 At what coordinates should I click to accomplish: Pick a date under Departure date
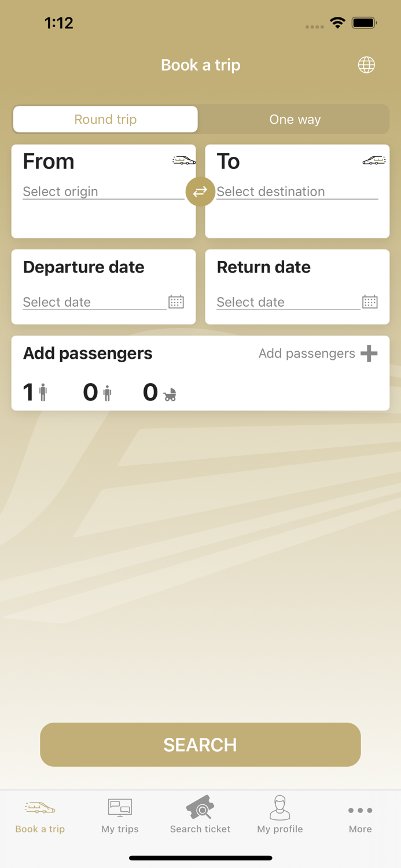pyautogui.click(x=93, y=302)
